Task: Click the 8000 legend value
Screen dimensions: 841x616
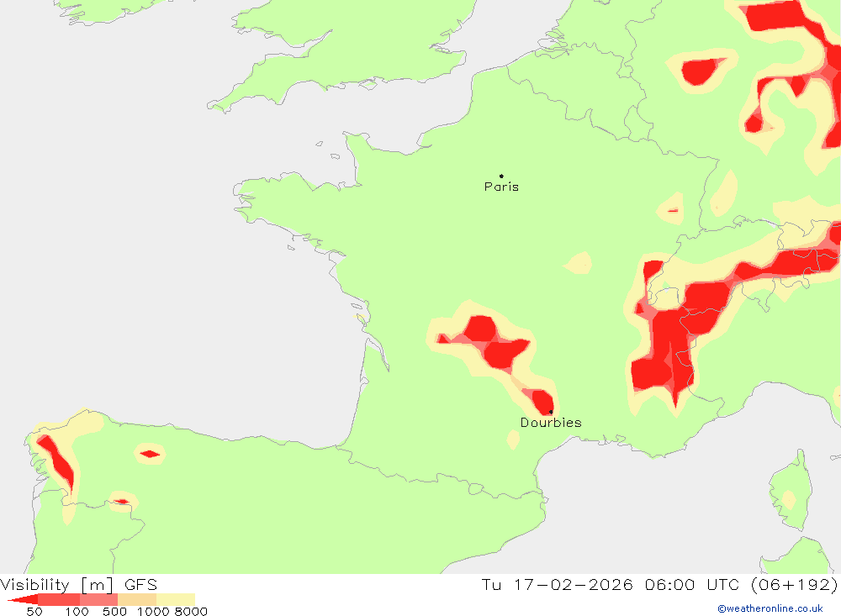Action: click(191, 612)
